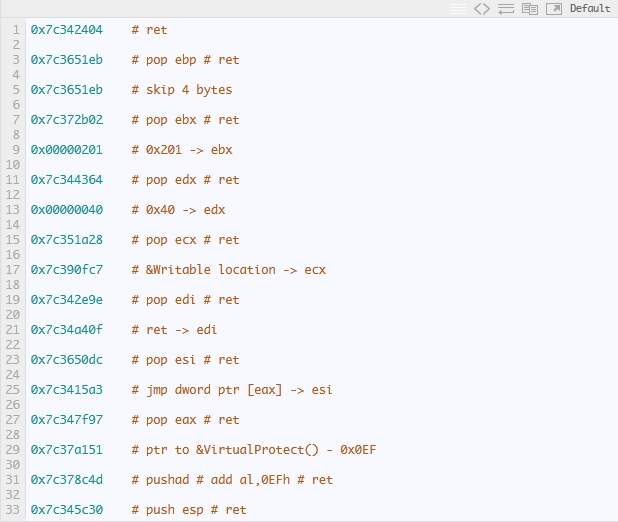Select value 0x00000040

67,210
